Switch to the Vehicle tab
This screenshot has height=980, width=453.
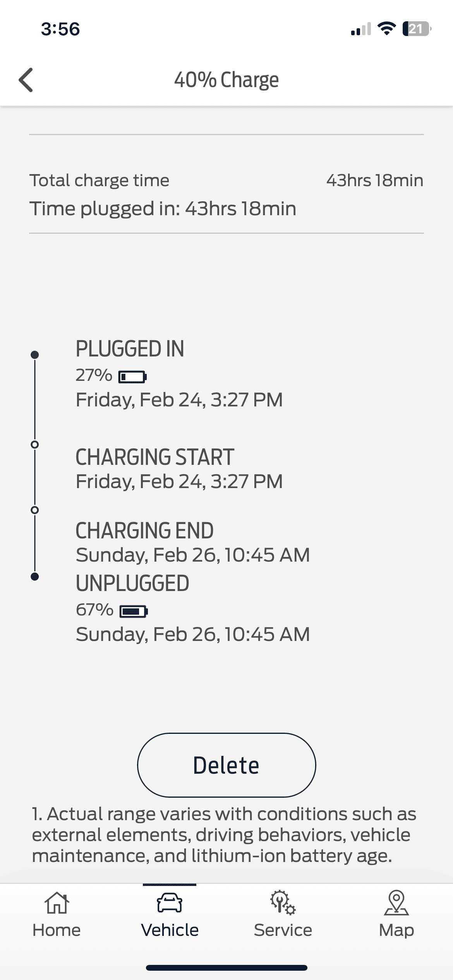(x=170, y=913)
